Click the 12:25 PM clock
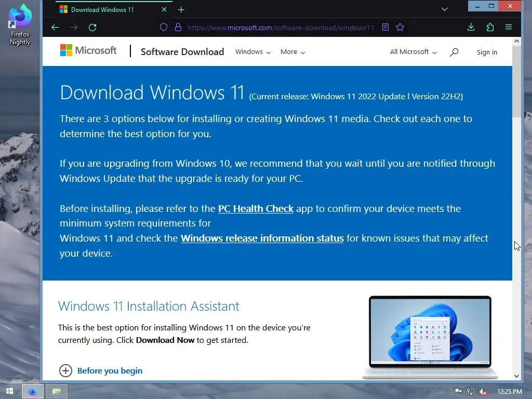 click(510, 392)
